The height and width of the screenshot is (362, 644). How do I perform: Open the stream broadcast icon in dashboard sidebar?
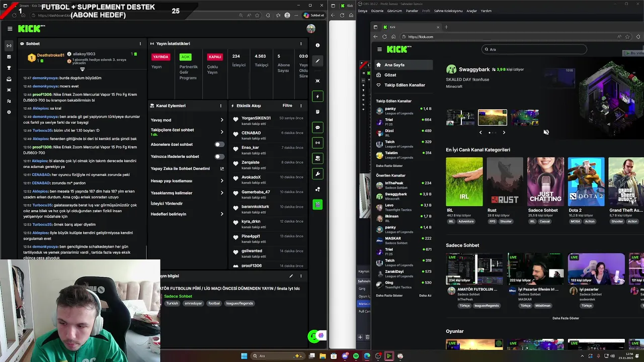click(9, 46)
